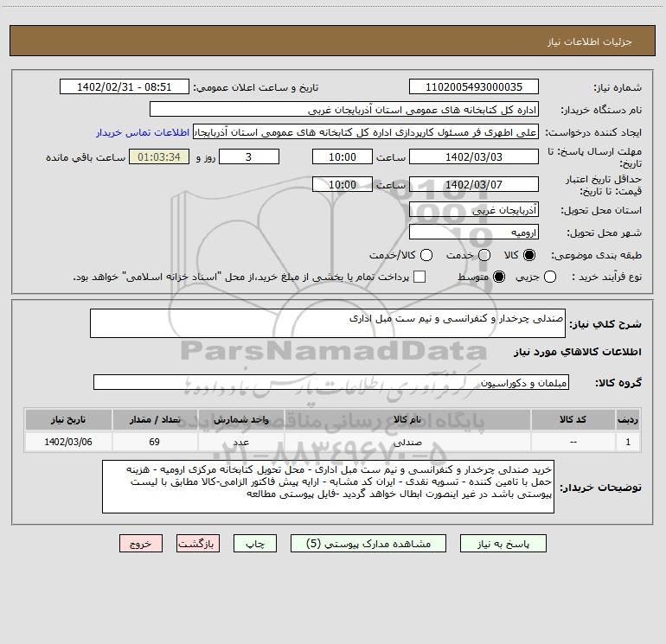Click the اطلاعات کالاهای مورد نیاز heading
The width and height of the screenshot is (666, 644).
(578, 352)
